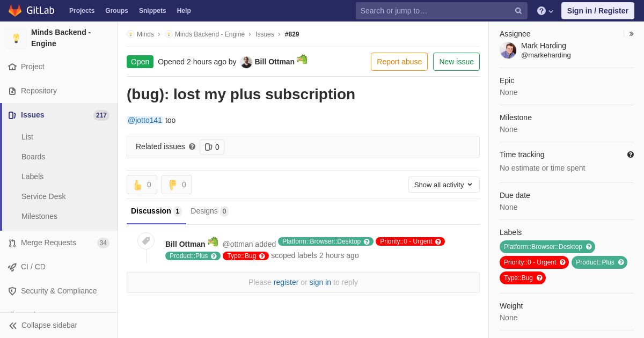Click the Issues breadcrumb link

click(265, 34)
